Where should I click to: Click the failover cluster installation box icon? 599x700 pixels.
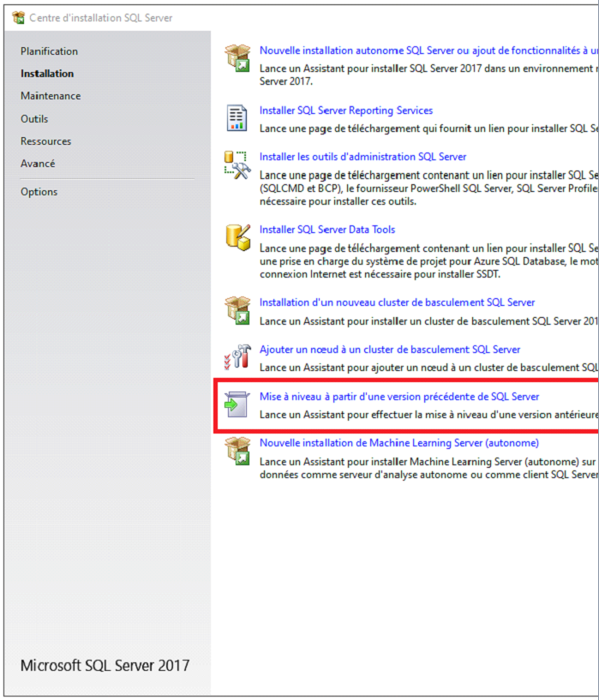(x=237, y=310)
